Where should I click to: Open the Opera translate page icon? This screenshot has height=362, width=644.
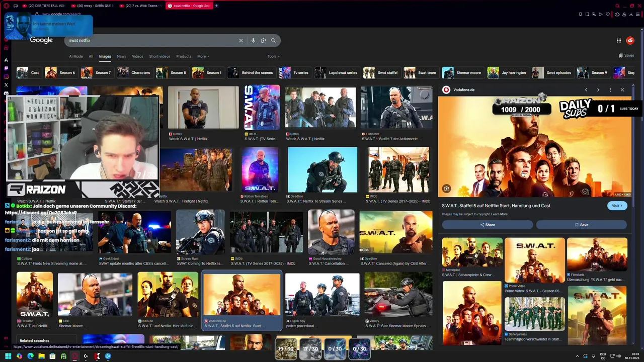tap(594, 14)
